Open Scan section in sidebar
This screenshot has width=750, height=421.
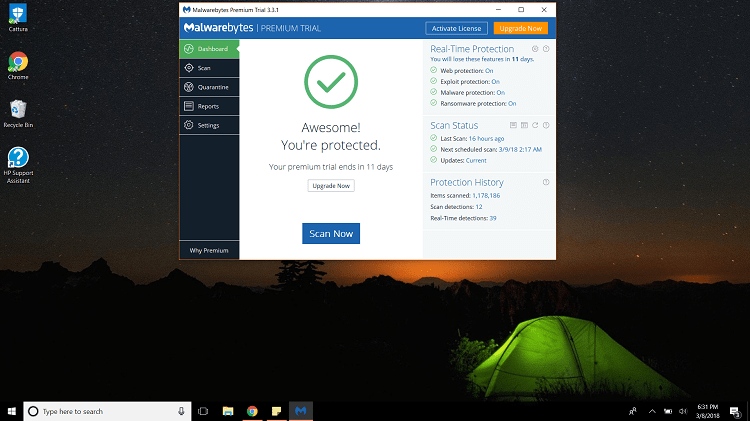coord(209,68)
